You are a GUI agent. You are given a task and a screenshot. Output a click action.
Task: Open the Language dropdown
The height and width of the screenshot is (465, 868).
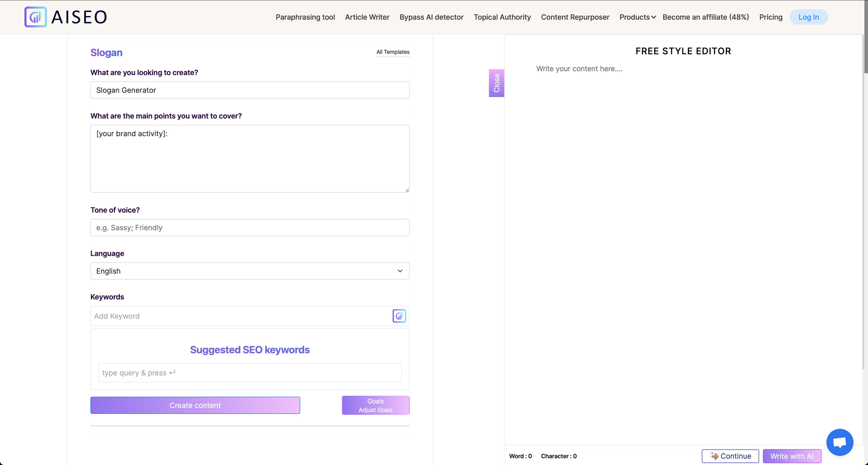coord(250,271)
